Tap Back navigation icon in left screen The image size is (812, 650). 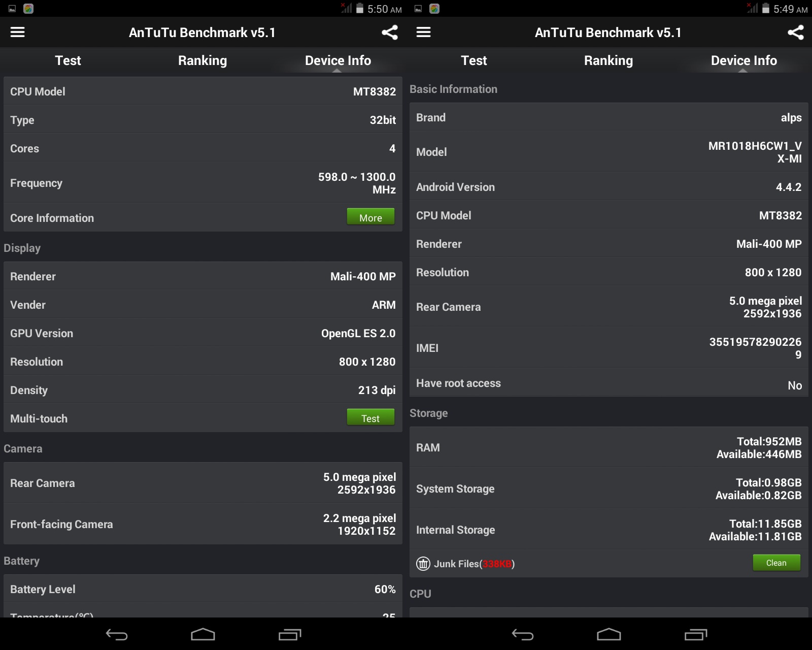tap(116, 634)
